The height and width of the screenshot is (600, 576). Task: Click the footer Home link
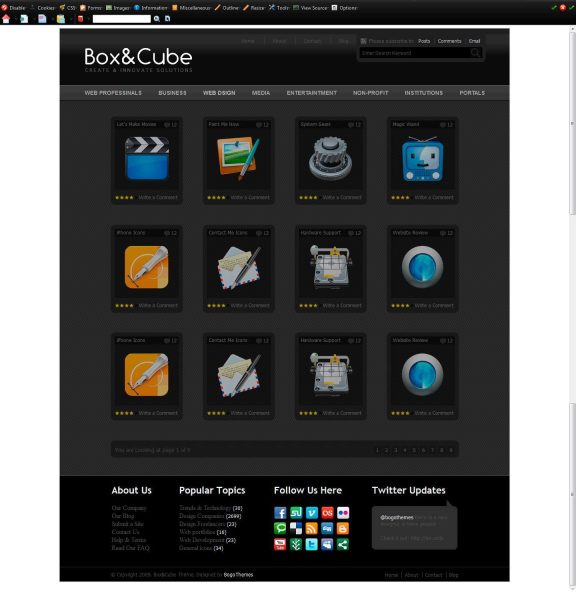coord(391,575)
